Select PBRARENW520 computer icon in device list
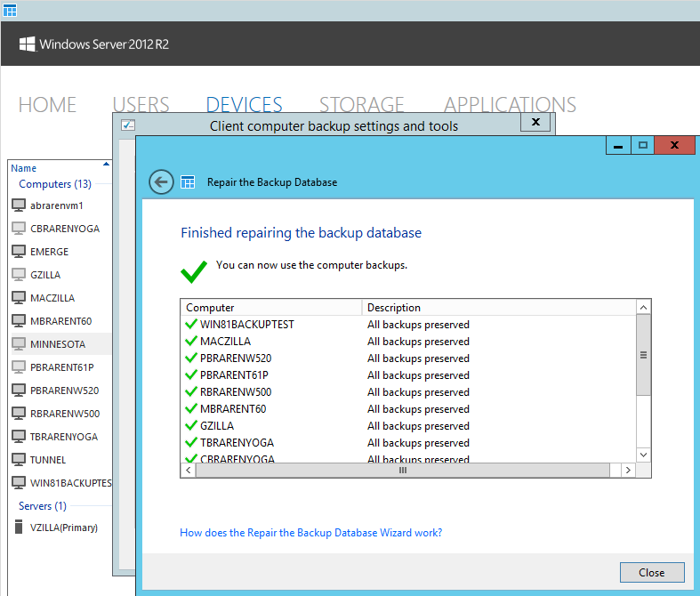 coord(19,391)
